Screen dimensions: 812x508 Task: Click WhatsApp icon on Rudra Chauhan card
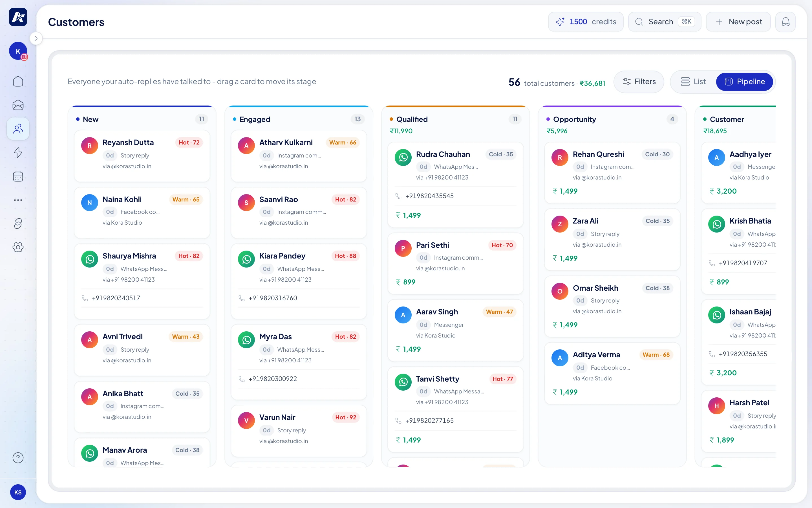click(403, 157)
